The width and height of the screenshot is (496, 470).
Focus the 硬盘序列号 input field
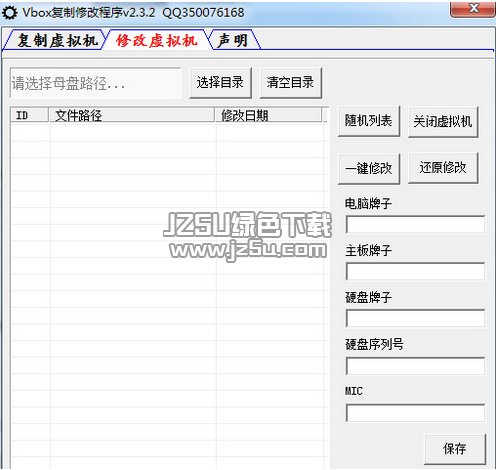pyautogui.click(x=415, y=366)
